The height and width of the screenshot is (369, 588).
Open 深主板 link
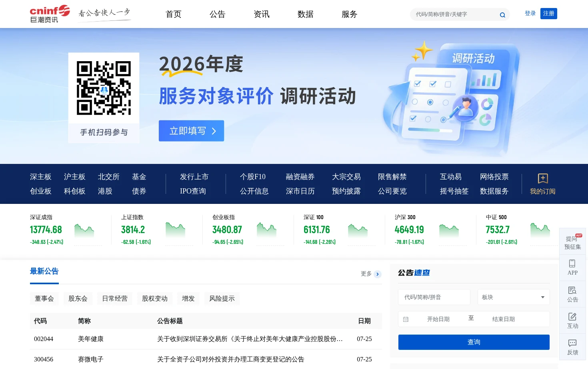[x=41, y=177]
